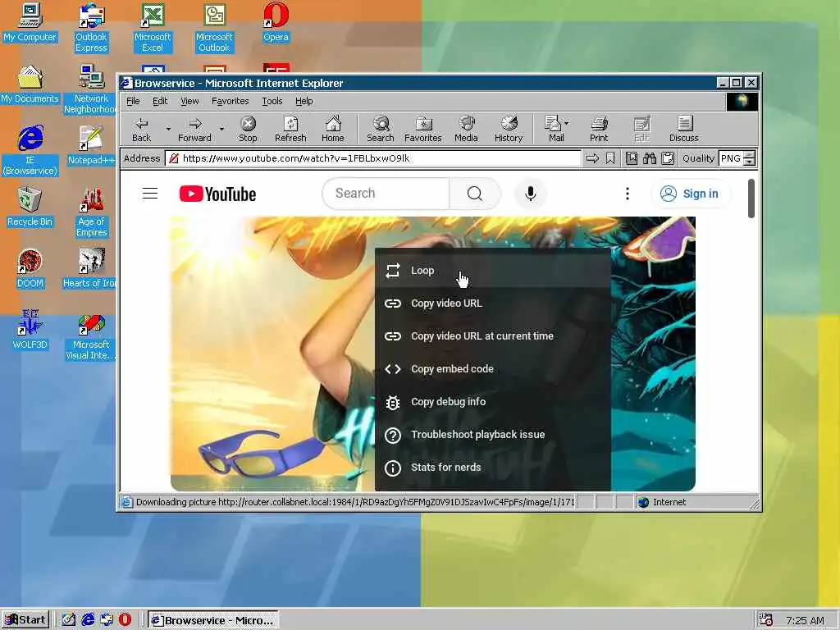This screenshot has width=840, height=630.
Task: Select the Opera desktop icon
Action: coord(276,22)
